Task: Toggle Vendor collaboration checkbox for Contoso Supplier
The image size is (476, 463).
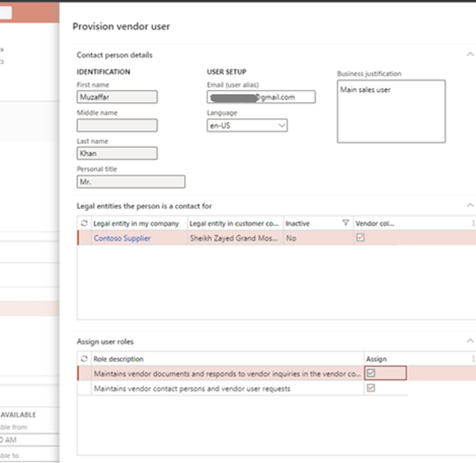Action: point(361,238)
